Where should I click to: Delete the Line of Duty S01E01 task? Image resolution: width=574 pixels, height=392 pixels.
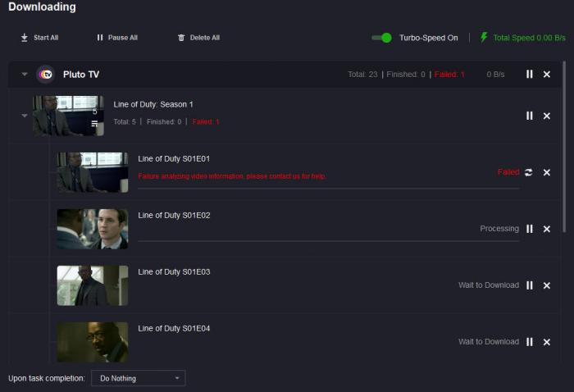point(547,172)
